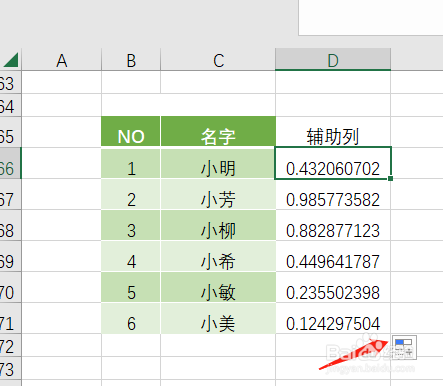Click the 辅助列 header cell
Screen dimensions: 443x386
pos(333,131)
